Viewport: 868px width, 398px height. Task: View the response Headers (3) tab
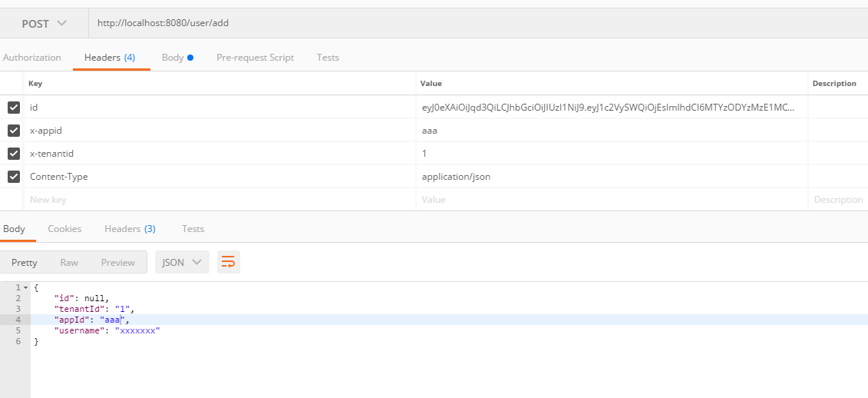point(130,229)
